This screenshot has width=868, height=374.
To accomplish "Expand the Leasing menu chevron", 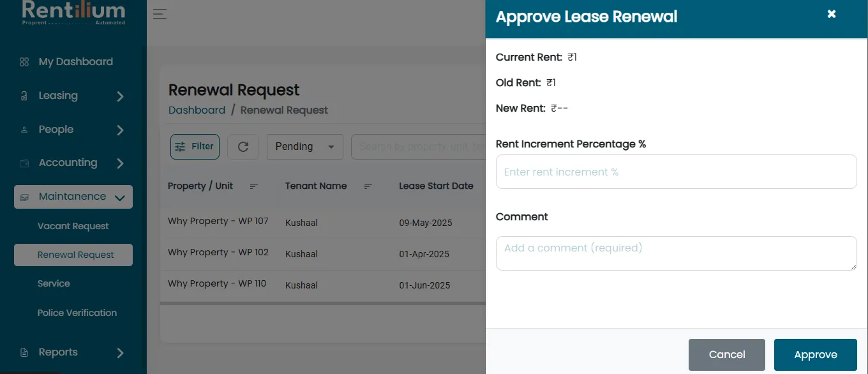I will point(120,96).
